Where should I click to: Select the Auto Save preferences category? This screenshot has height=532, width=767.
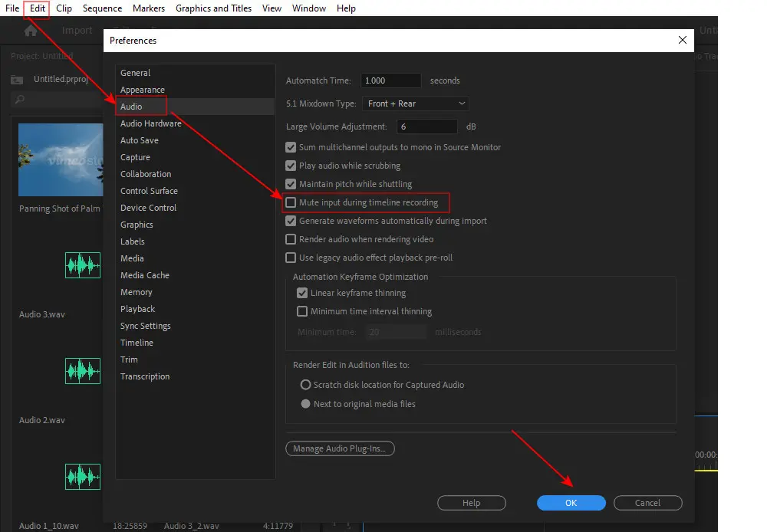coord(195,140)
